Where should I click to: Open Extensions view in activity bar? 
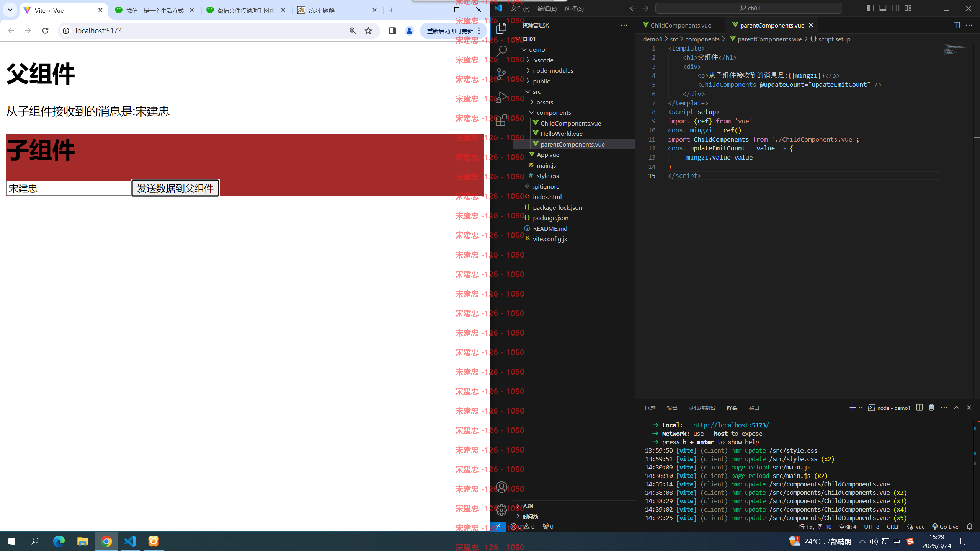click(501, 120)
